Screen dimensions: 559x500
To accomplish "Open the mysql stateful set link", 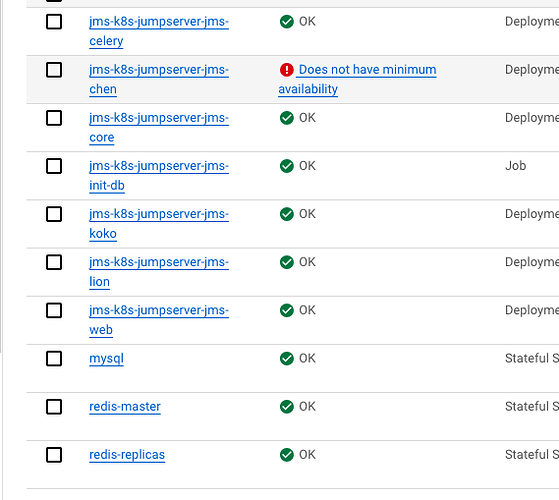I will point(106,359).
